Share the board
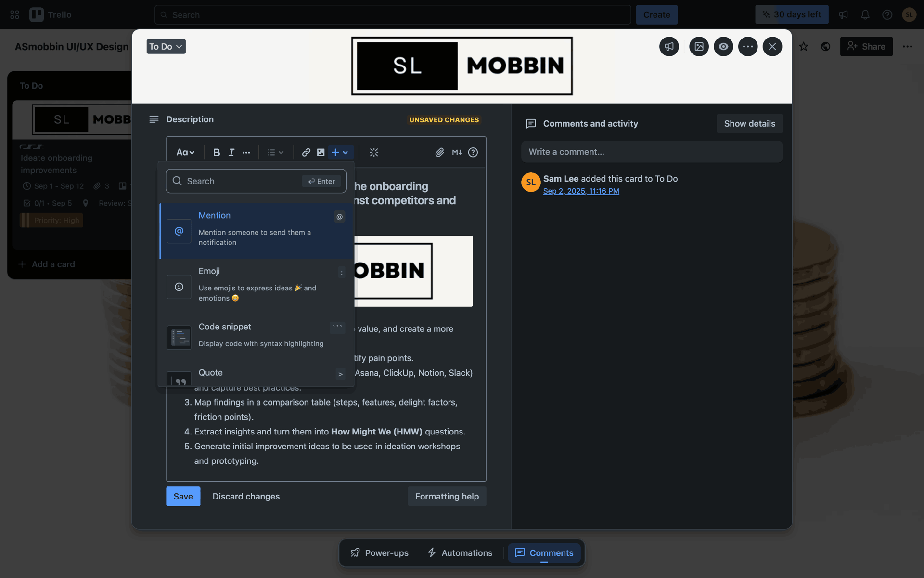 (866, 46)
